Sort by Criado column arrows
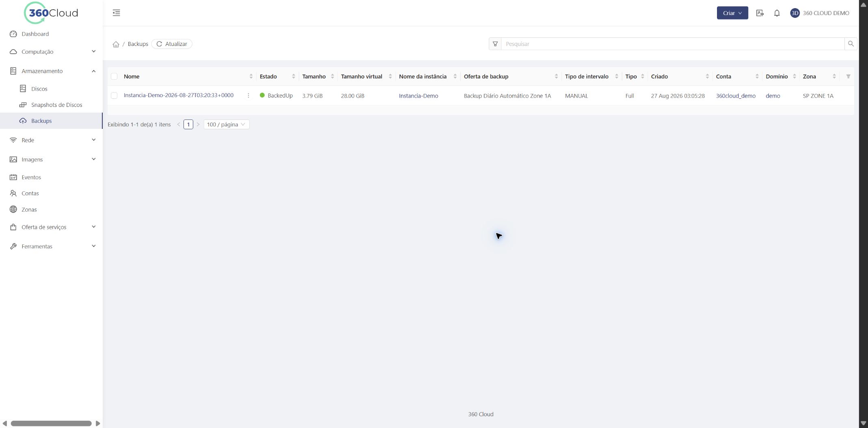This screenshot has height=428, width=868. [707, 76]
